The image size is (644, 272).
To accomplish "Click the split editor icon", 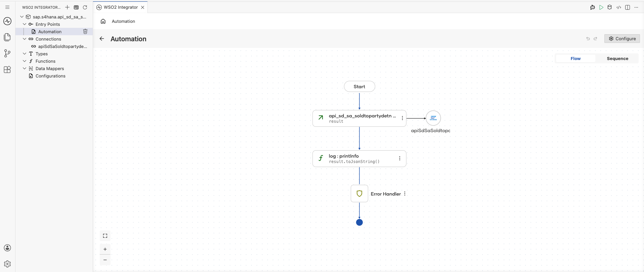I will 628,7.
